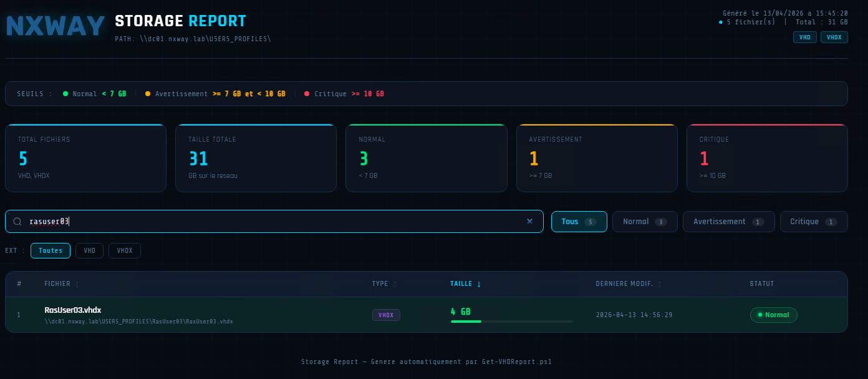The height and width of the screenshot is (379, 868).
Task: Clear the search field with X icon
Action: pyautogui.click(x=529, y=221)
